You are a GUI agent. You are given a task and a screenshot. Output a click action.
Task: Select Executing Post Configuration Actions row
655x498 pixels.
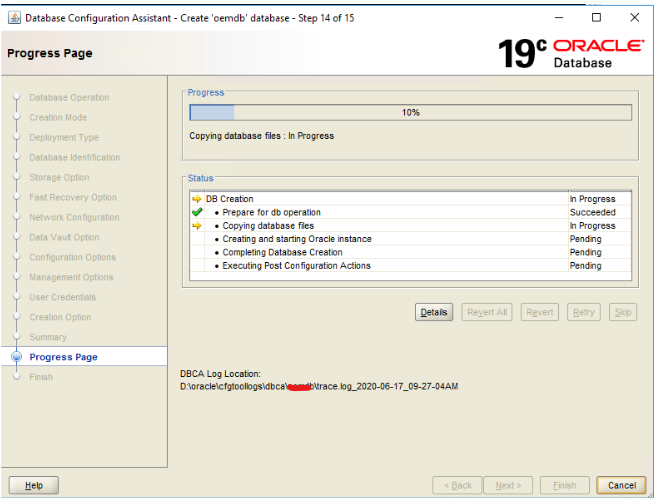[296, 266]
